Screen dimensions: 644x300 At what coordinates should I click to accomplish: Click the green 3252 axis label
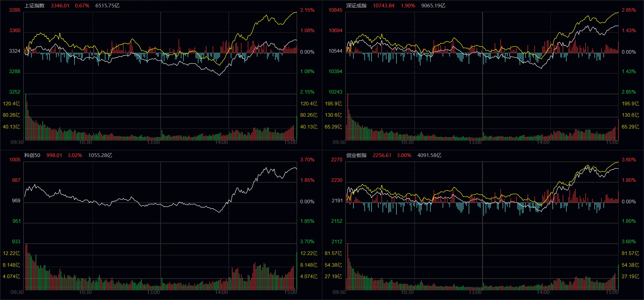click(x=15, y=92)
